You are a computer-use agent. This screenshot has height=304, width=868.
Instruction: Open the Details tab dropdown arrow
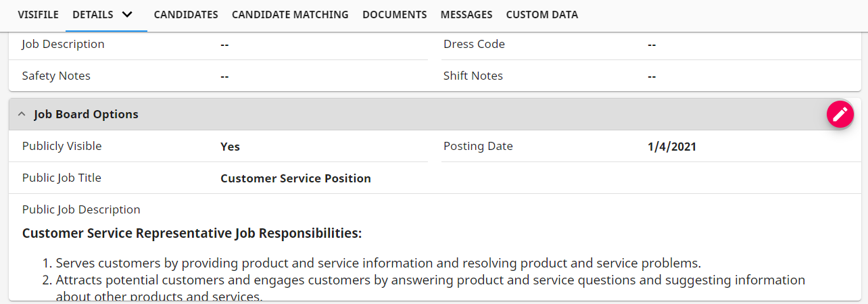pyautogui.click(x=127, y=14)
